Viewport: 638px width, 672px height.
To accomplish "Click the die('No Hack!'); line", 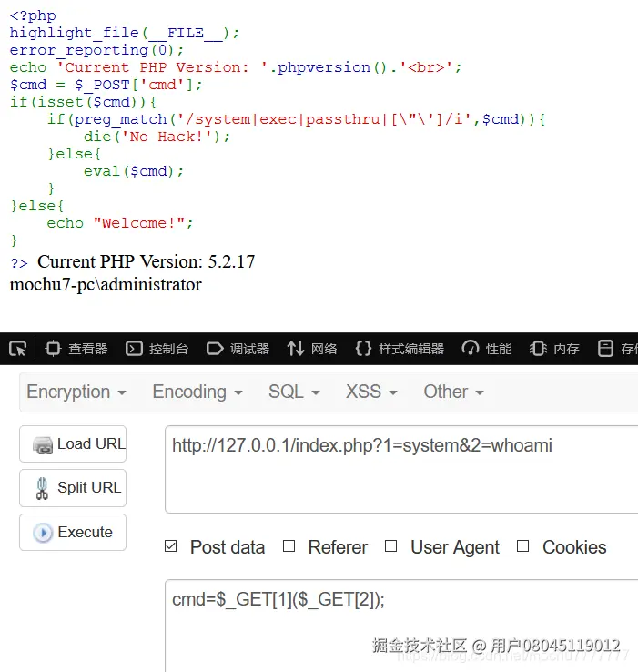I will (157, 137).
